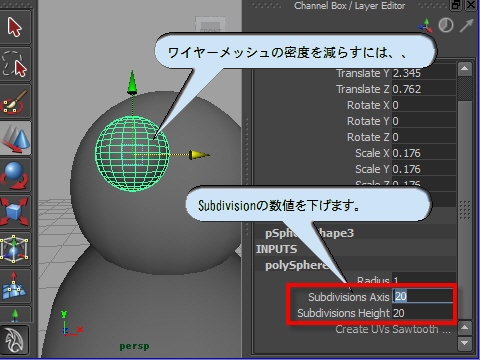Click the Subdivisions Axis value field
Screen dimensions: 480x360
point(423,296)
